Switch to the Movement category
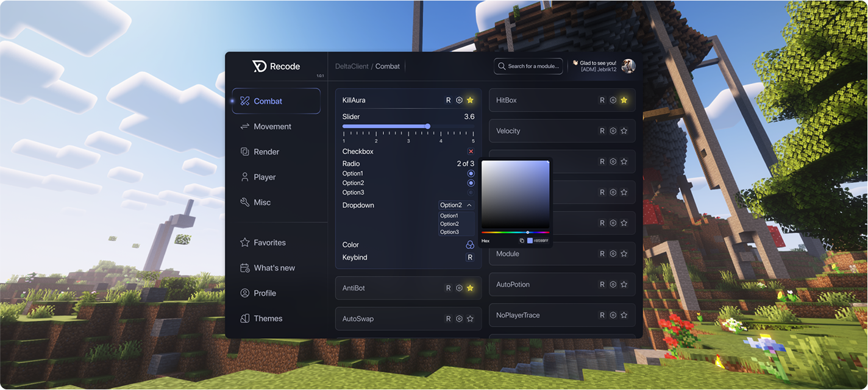The width and height of the screenshot is (868, 390). (272, 127)
